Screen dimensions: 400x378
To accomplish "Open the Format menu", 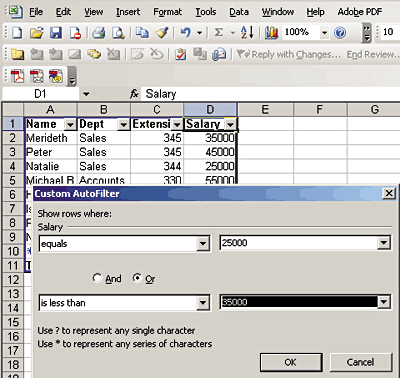I will click(x=167, y=12).
